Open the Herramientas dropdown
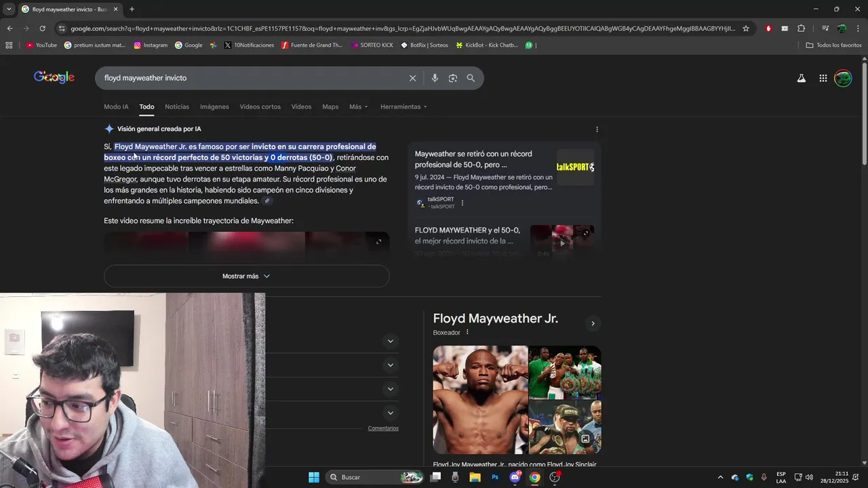This screenshot has width=868, height=488. (403, 106)
